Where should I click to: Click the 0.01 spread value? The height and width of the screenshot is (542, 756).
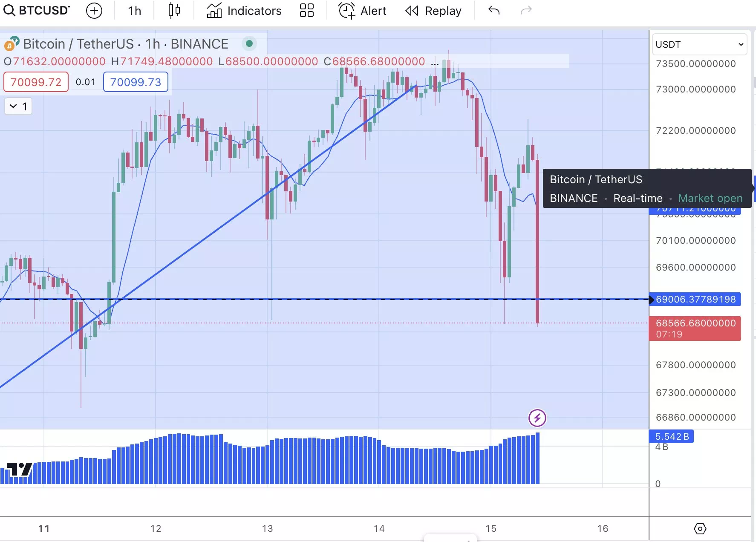(86, 82)
